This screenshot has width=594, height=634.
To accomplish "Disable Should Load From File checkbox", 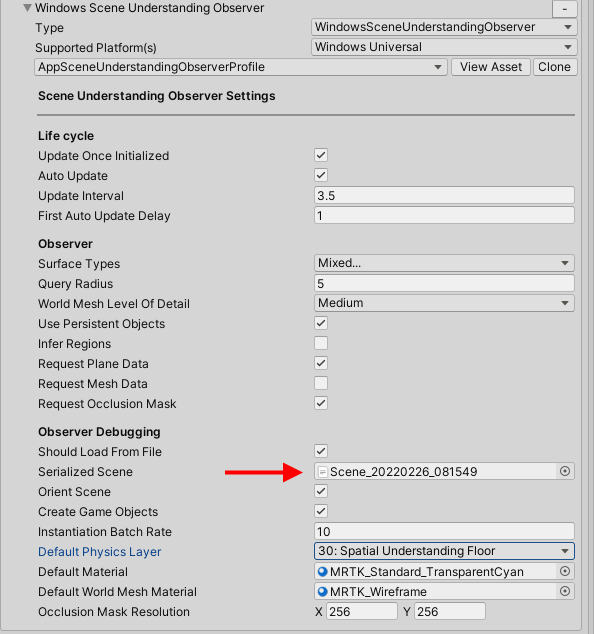I will pos(321,451).
